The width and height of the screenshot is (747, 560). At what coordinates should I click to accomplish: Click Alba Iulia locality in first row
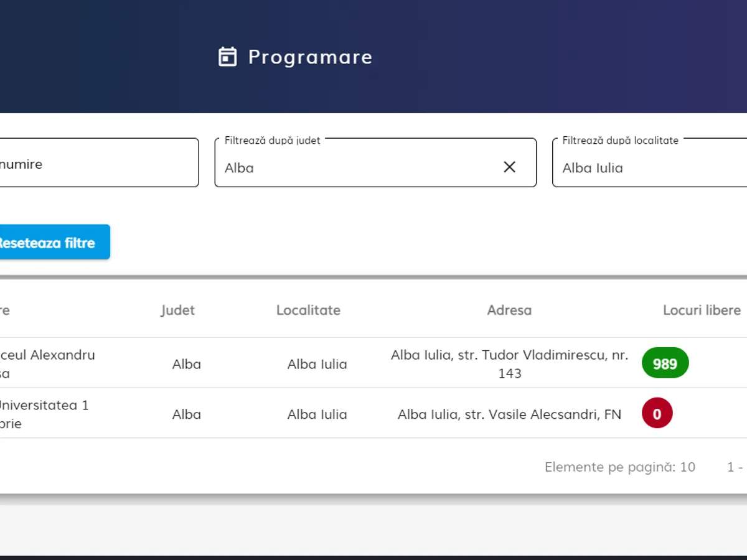tap(317, 364)
